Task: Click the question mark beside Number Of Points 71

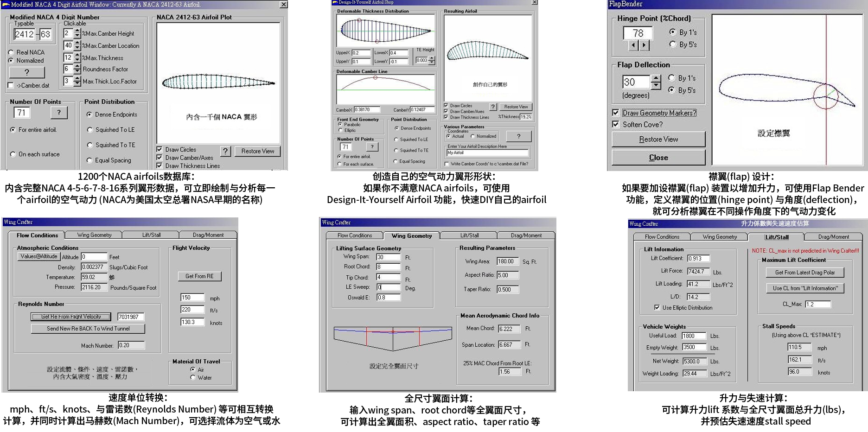Action: [58, 112]
